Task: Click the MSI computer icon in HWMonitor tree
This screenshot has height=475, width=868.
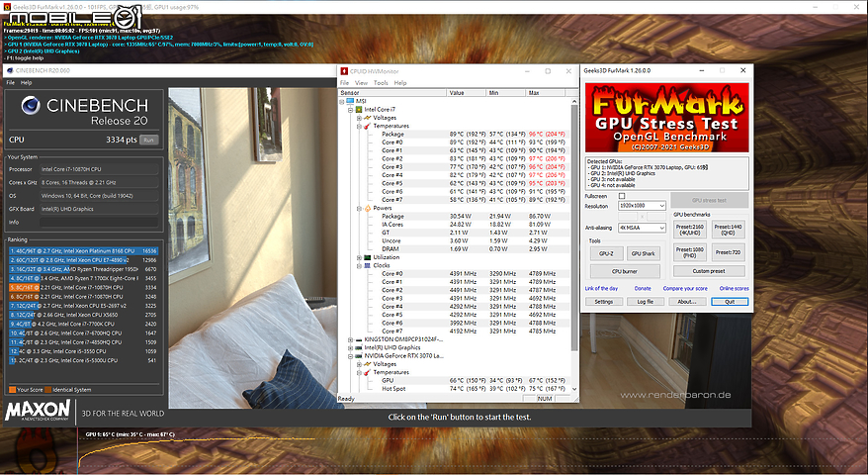Action: coord(349,101)
